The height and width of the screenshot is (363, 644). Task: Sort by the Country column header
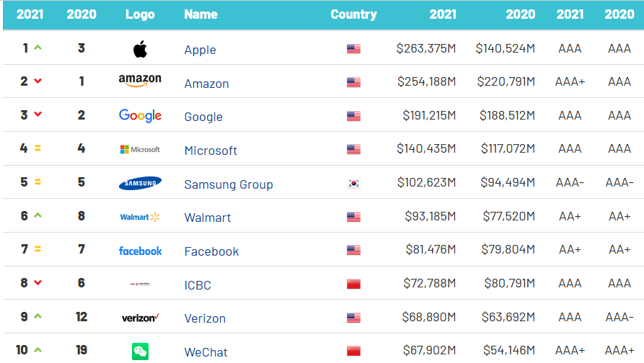pyautogui.click(x=353, y=14)
